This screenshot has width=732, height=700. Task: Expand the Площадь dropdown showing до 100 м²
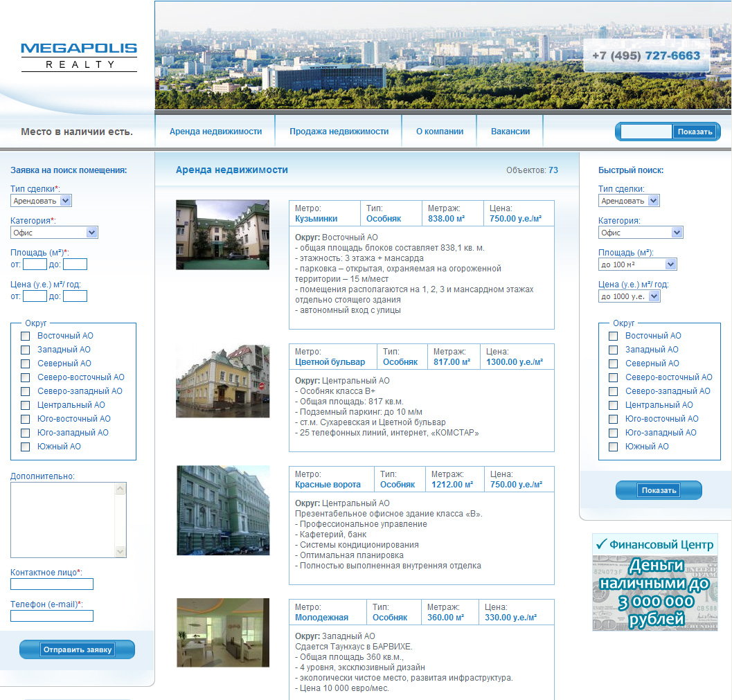click(637, 264)
